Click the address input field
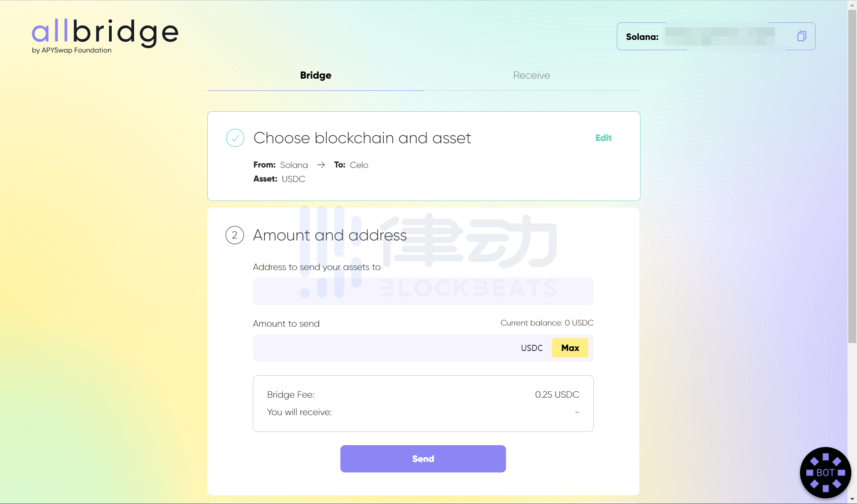Image resolution: width=857 pixels, height=504 pixels. [x=423, y=291]
